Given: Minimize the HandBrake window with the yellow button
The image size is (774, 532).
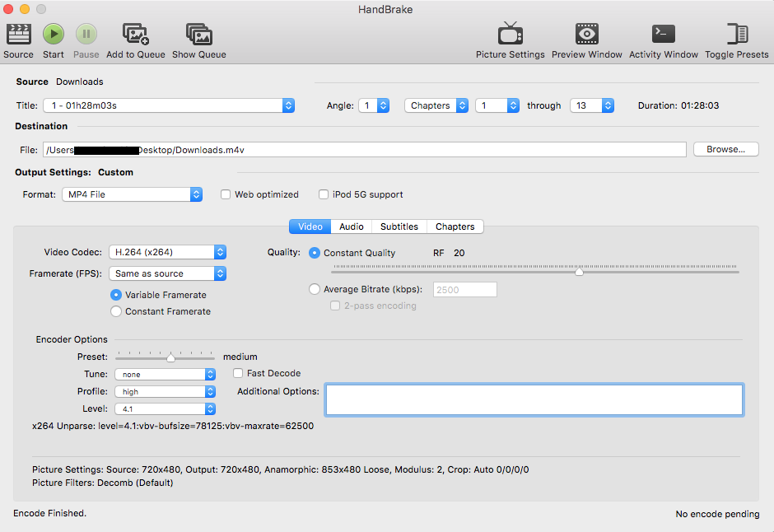Looking at the screenshot, I should pos(25,9).
